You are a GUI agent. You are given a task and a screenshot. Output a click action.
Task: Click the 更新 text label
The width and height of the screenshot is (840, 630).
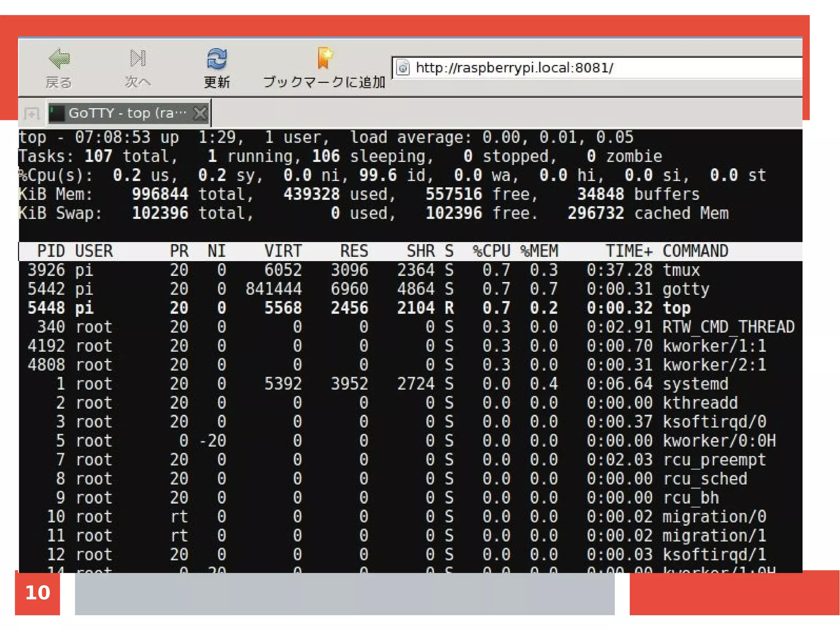coord(217,82)
